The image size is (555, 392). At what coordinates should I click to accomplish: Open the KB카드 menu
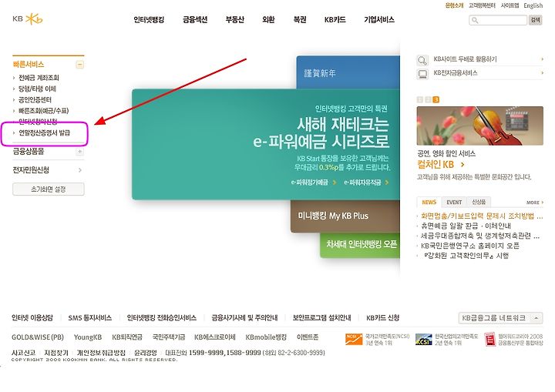335,19
